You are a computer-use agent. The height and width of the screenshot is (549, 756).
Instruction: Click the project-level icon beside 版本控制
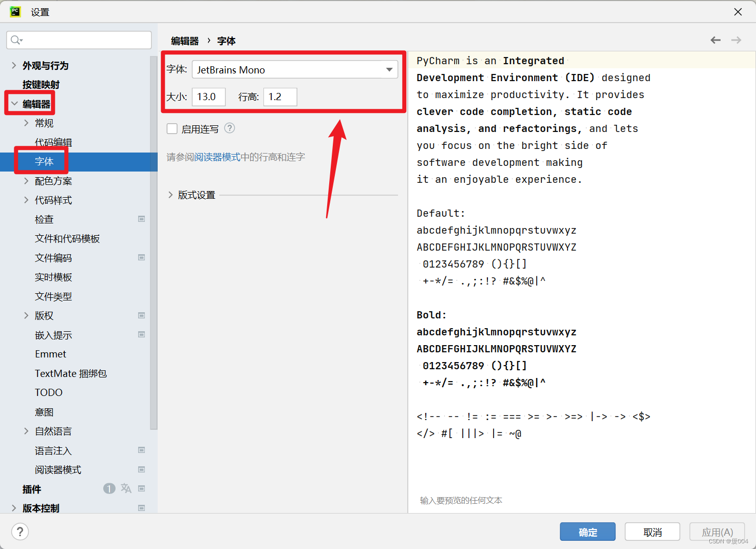click(141, 508)
